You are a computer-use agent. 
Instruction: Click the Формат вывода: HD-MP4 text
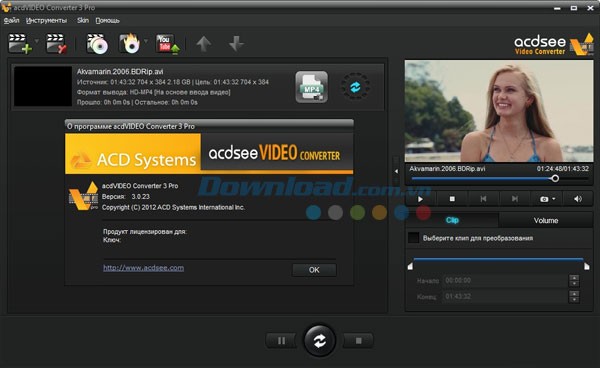point(153,92)
